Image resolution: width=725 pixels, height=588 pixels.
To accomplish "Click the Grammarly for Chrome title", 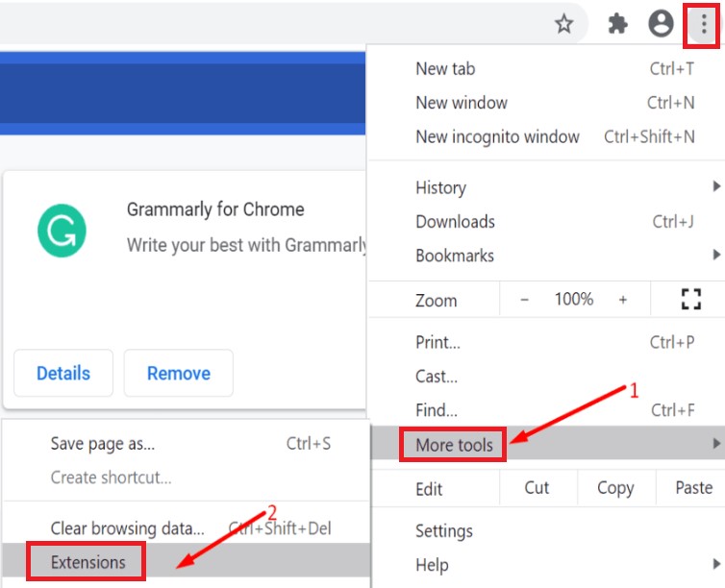I will click(215, 209).
